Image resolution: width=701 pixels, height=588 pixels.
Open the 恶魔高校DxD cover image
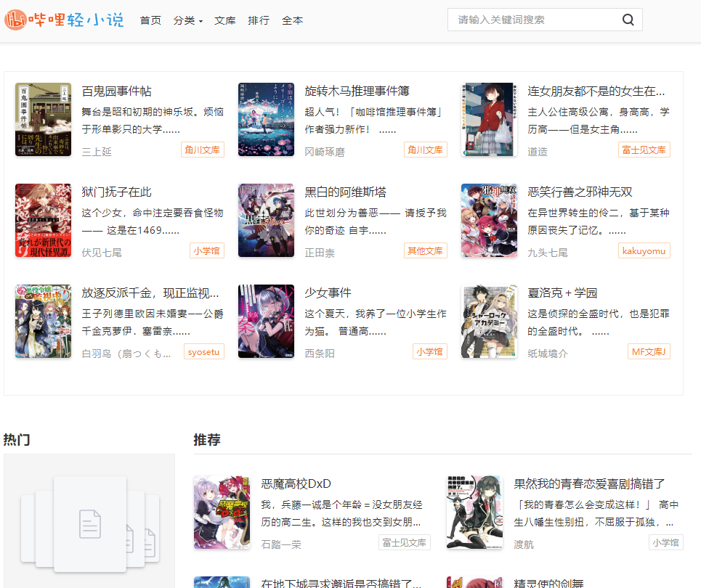click(222, 512)
